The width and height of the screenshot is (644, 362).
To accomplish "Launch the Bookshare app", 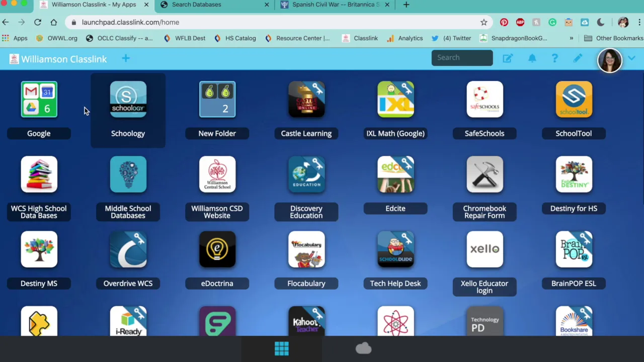I will 574,321.
